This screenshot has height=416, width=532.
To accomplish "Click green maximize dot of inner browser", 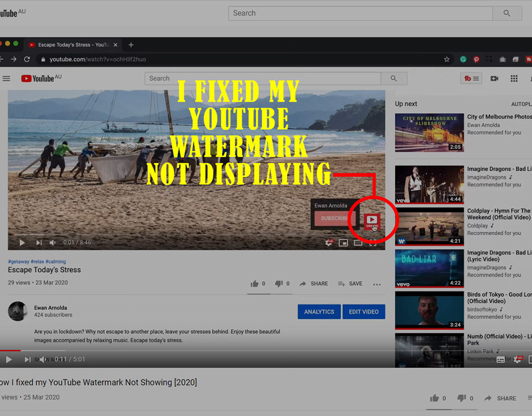I will click(x=15, y=44).
